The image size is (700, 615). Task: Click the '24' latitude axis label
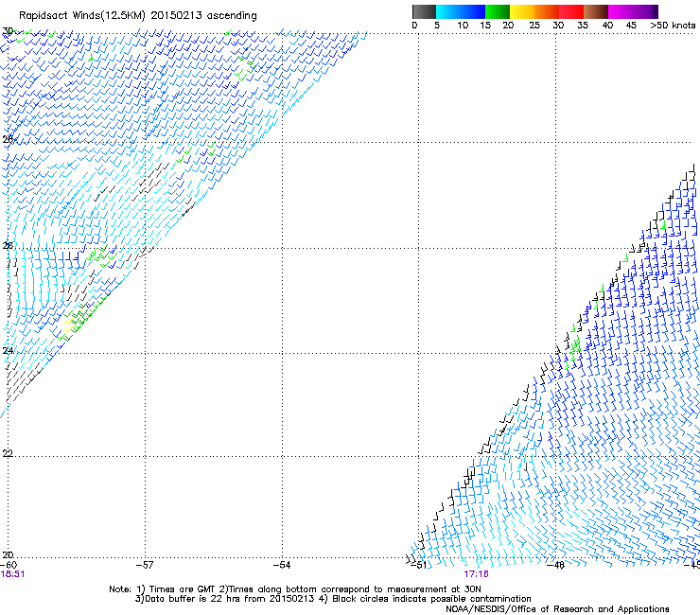coord(8,351)
